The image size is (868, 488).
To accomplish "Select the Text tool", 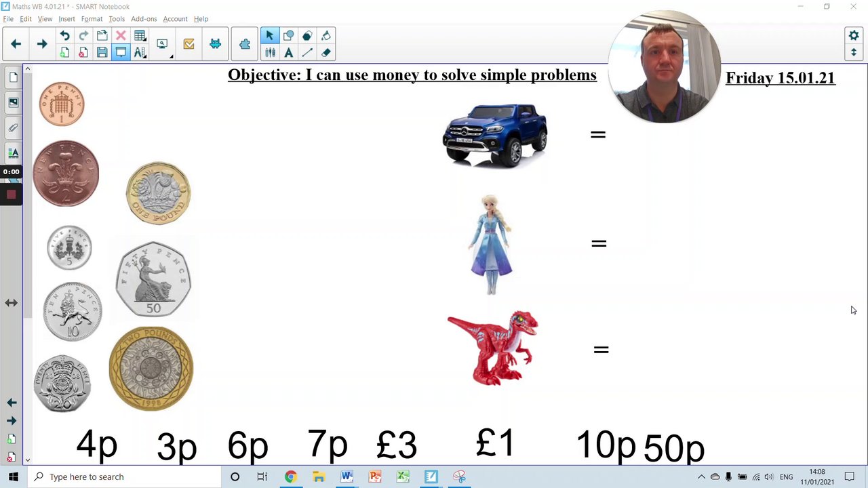I will tap(288, 52).
